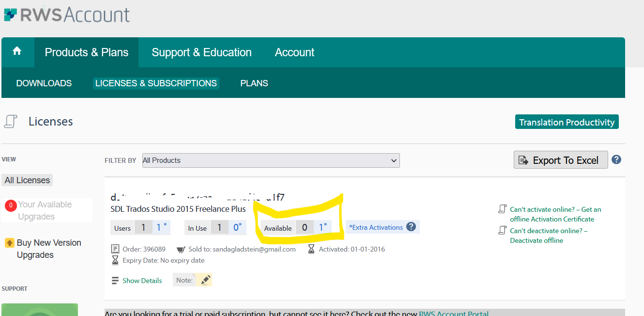This screenshot has width=644, height=316.
Task: Click the hourglass icon beside Expiry Date
Action: point(115,260)
